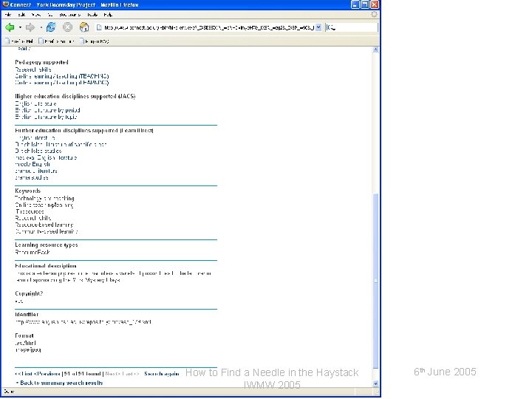
Task: Click the 'Learning resource types' heading
Action: (x=47, y=245)
